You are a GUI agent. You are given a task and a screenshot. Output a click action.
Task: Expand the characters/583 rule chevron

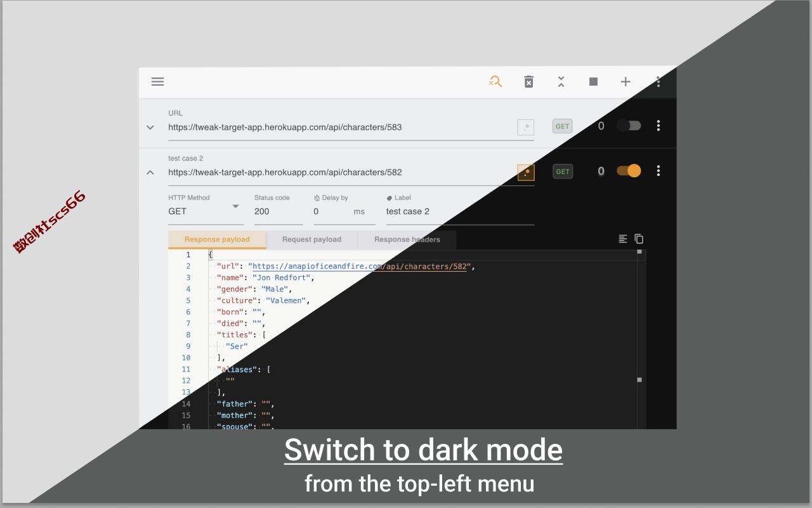click(x=150, y=127)
